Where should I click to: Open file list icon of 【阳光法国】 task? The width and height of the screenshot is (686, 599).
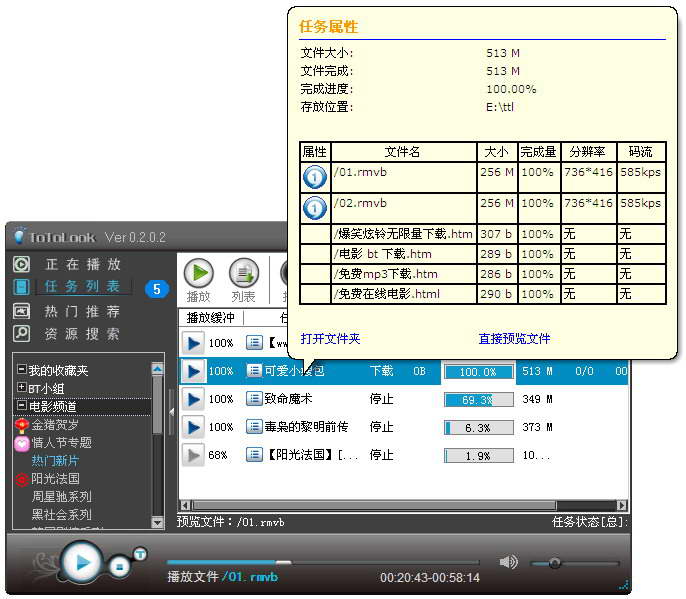pyautogui.click(x=254, y=455)
